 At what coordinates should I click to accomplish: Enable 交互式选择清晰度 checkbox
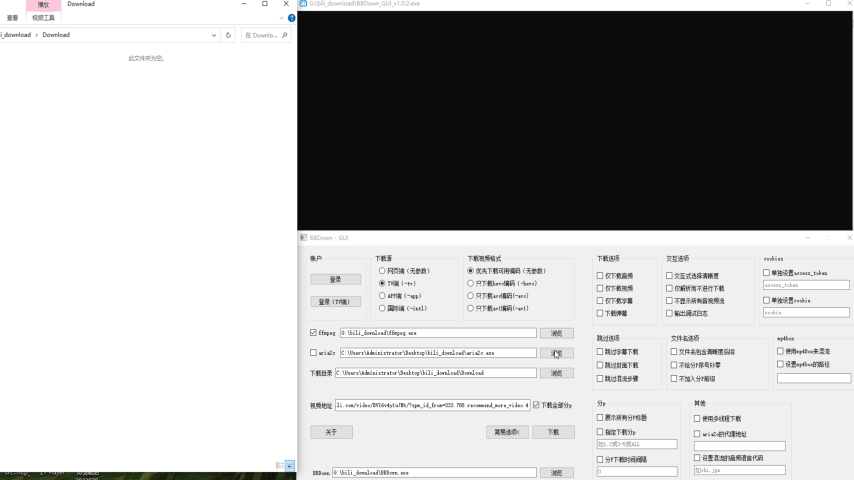pos(669,276)
